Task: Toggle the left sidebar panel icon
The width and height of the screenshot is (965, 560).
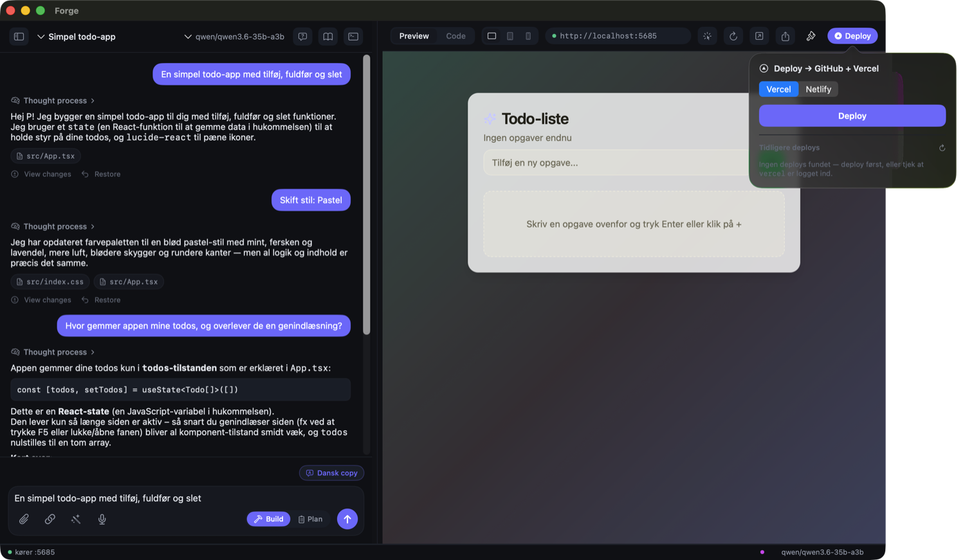Action: click(19, 37)
